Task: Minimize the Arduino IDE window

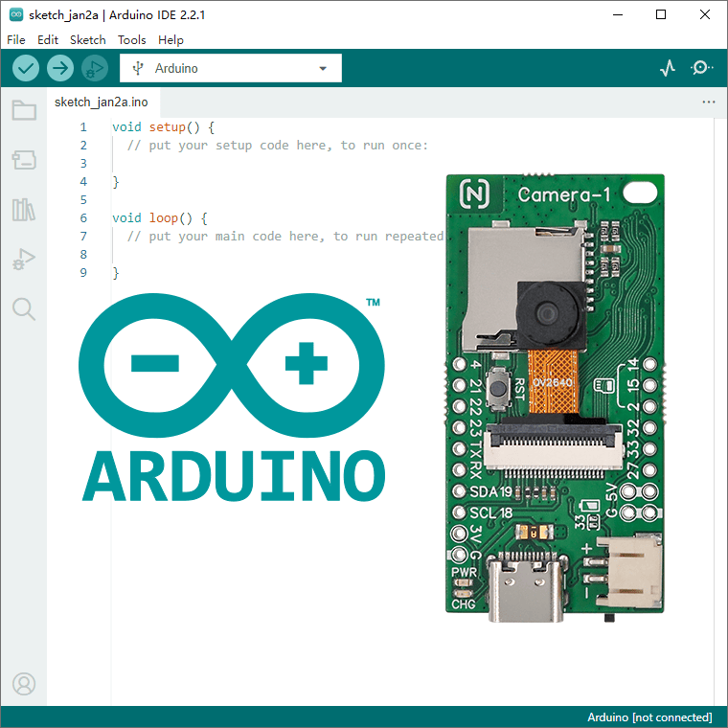Action: [618, 15]
